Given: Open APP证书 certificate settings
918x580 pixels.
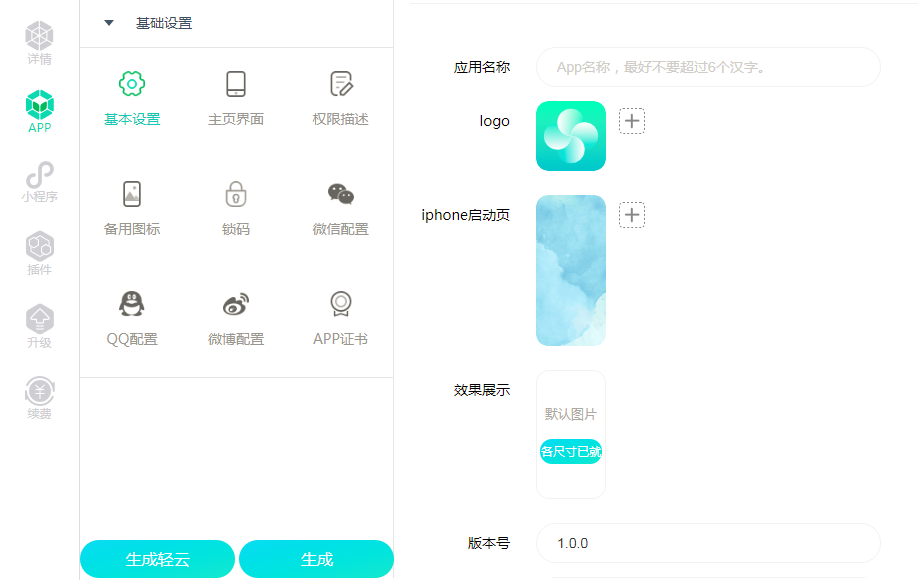Looking at the screenshot, I should click(340, 318).
